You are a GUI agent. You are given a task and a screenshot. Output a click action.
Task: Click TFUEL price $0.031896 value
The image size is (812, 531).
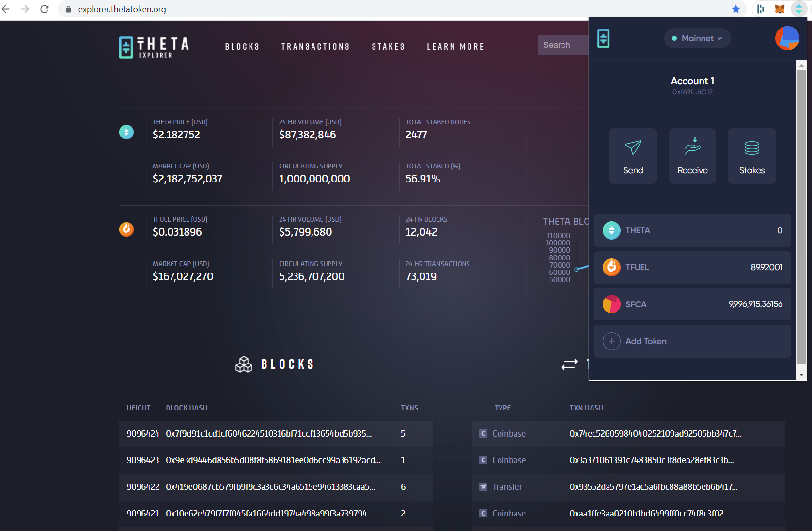[177, 232]
